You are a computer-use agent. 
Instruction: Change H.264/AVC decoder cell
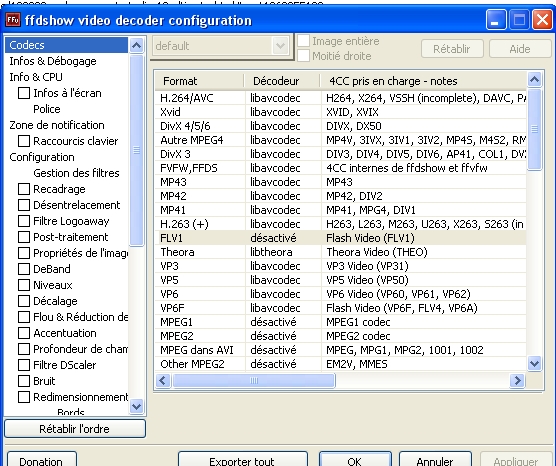[283, 98]
